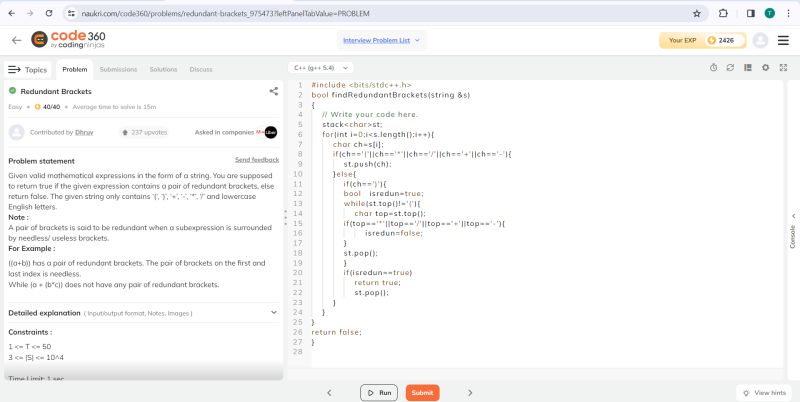
Task: Expand the Detailed explanation section
Action: coord(274,312)
